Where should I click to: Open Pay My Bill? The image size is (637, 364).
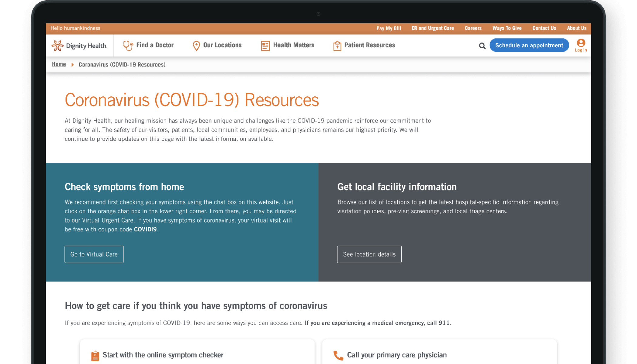coord(389,28)
